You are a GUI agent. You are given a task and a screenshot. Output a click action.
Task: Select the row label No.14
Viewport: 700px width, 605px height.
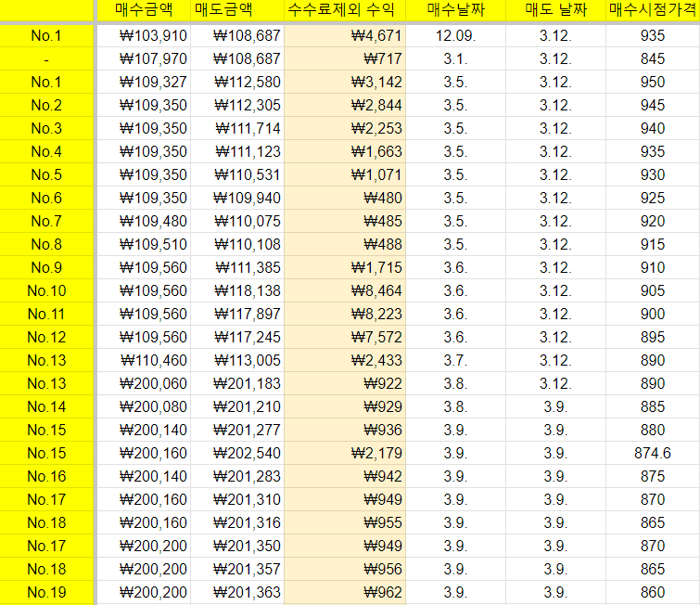[46, 407]
